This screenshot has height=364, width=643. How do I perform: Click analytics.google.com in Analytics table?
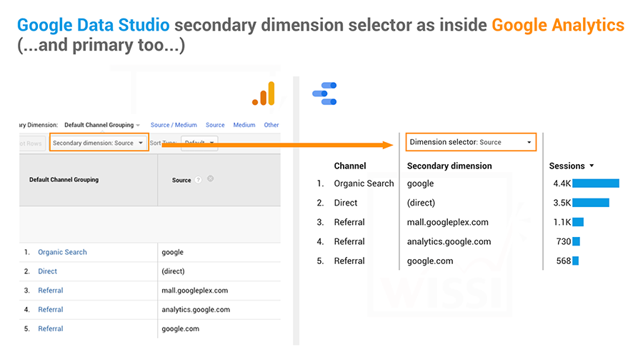click(x=196, y=310)
